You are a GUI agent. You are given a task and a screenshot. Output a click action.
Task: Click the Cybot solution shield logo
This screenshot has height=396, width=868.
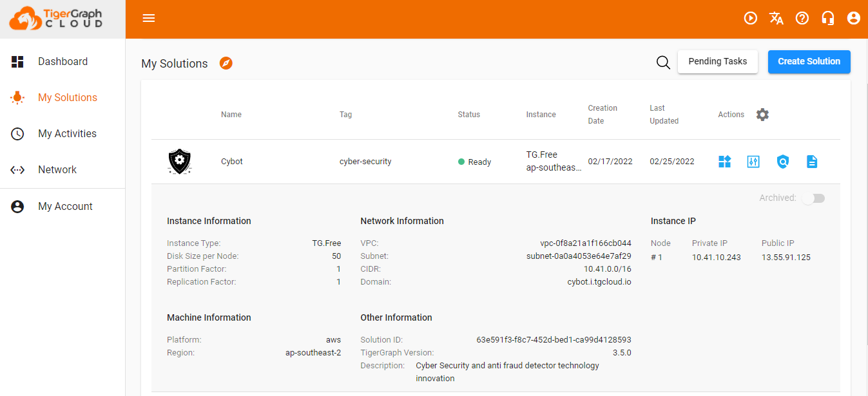(x=180, y=162)
